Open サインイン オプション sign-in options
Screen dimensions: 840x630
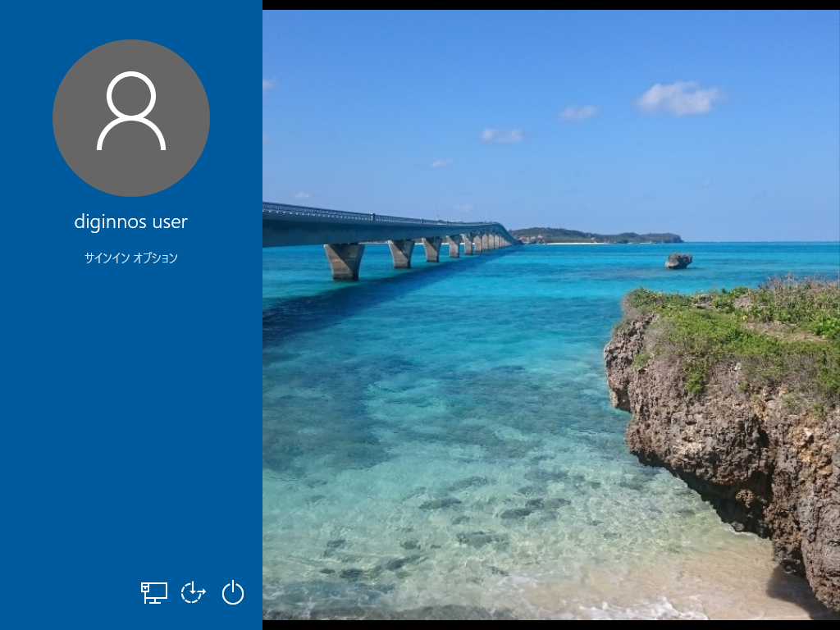(131, 258)
